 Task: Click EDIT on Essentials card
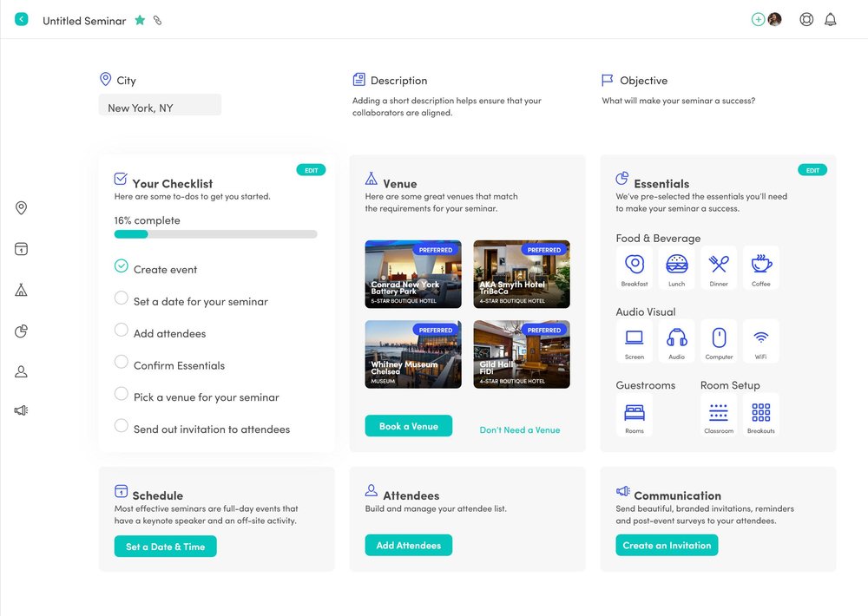coord(812,170)
